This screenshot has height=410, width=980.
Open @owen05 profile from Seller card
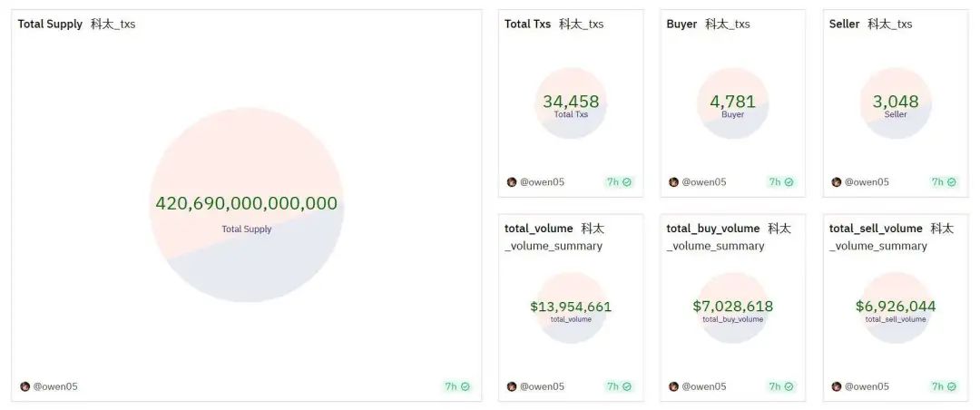(x=867, y=182)
